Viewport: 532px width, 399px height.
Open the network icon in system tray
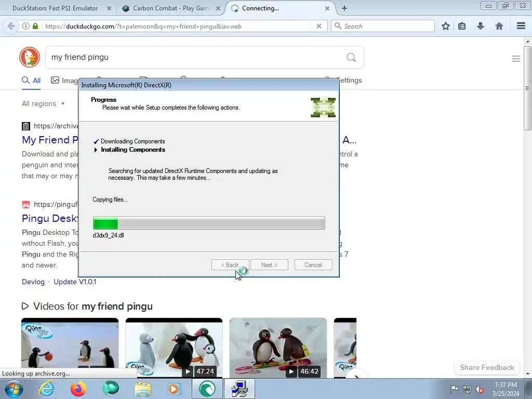click(467, 389)
